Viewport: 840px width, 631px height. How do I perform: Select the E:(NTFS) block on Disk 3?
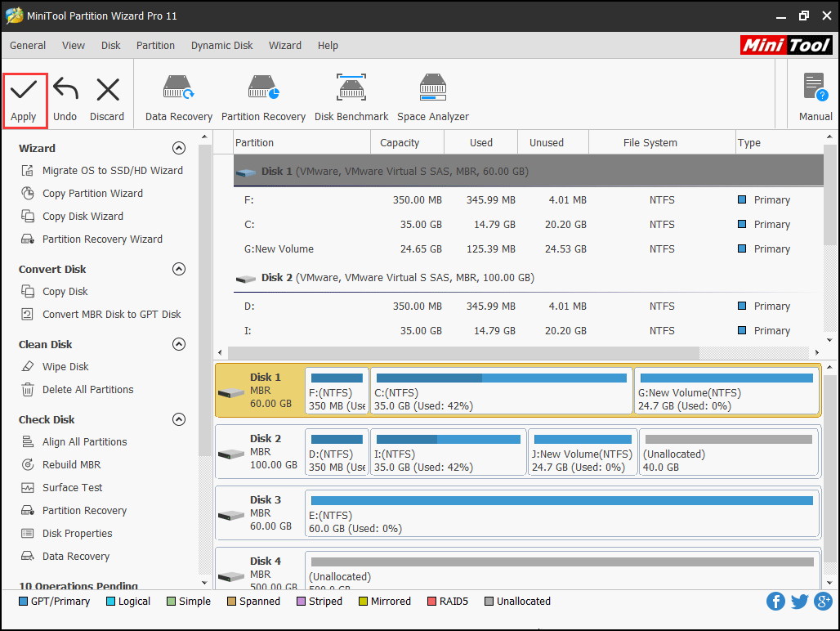click(562, 512)
